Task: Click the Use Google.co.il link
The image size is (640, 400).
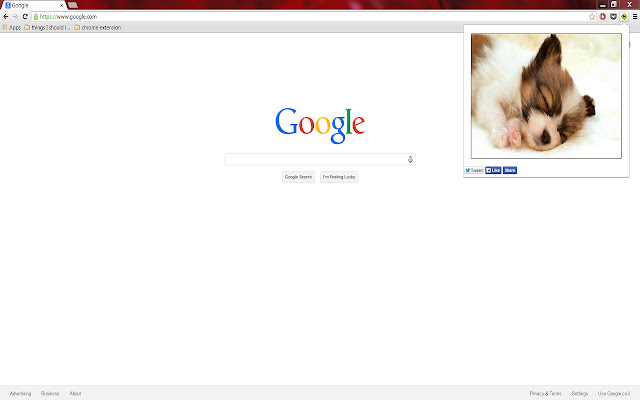Action: (x=614, y=393)
